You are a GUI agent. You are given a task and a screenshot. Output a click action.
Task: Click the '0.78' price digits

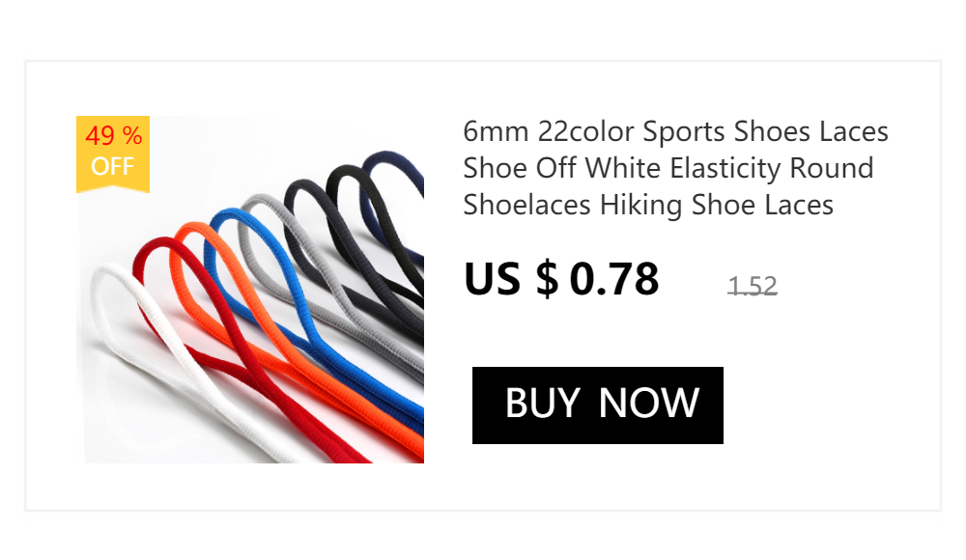tap(614, 279)
